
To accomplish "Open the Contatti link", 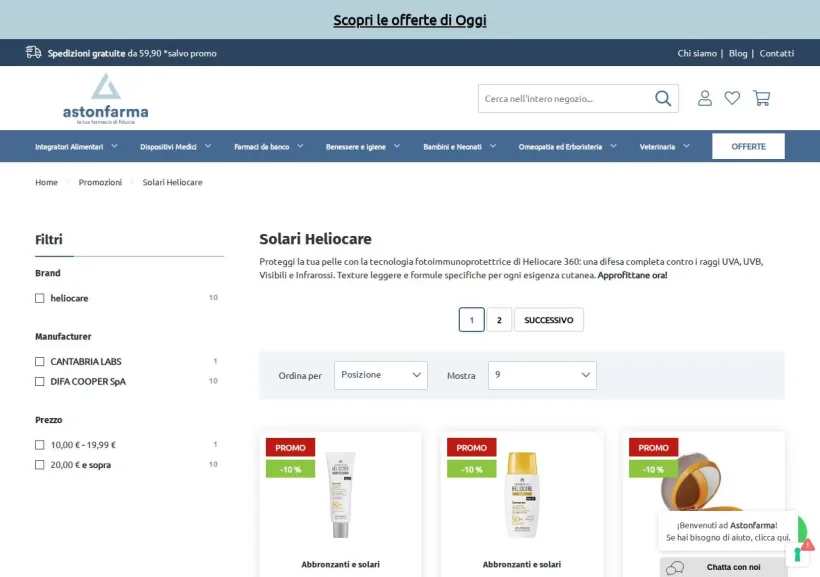I will pos(777,53).
